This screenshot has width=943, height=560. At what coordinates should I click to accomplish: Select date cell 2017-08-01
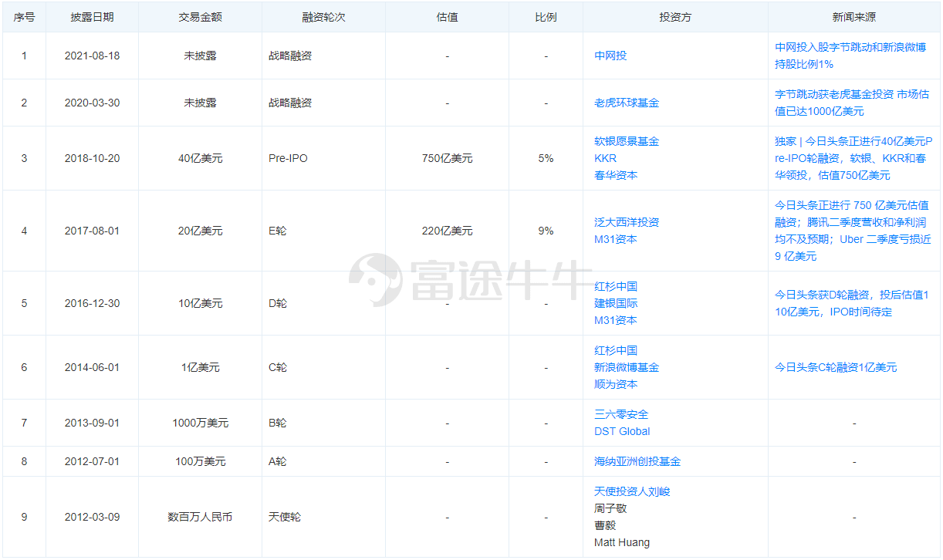pyautogui.click(x=92, y=231)
